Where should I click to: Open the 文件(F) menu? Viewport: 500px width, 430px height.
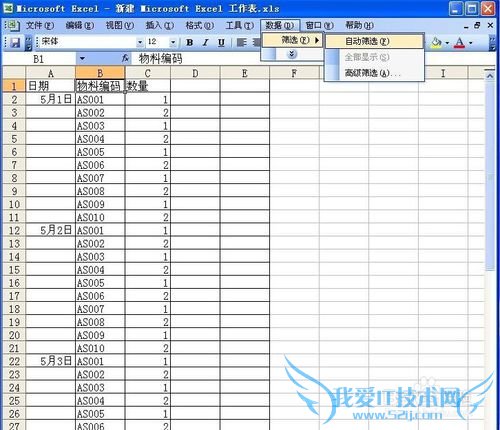tap(40, 25)
